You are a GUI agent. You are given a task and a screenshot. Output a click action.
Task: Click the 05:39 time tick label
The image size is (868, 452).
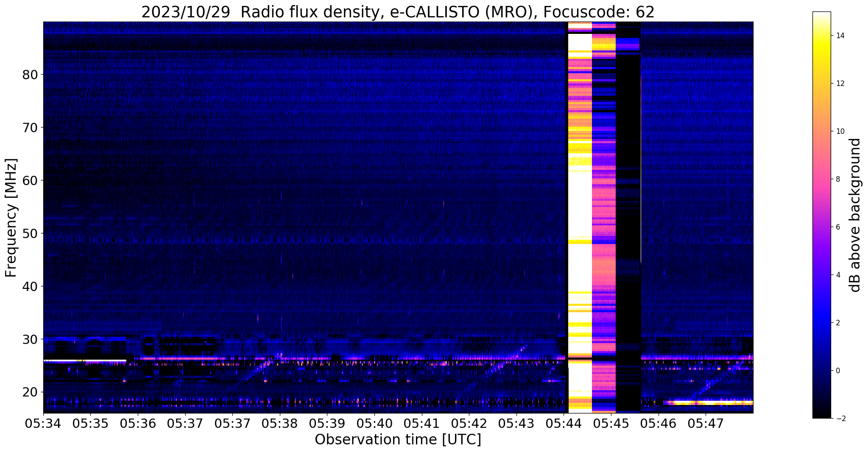pos(327,424)
